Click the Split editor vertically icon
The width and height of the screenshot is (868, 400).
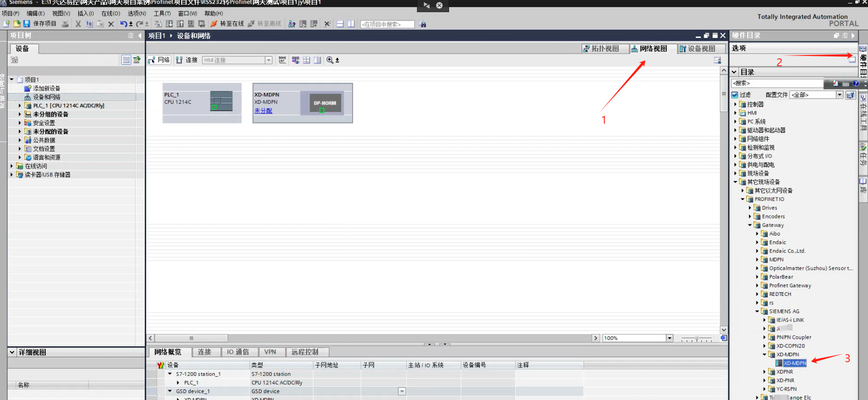pyautogui.click(x=351, y=24)
